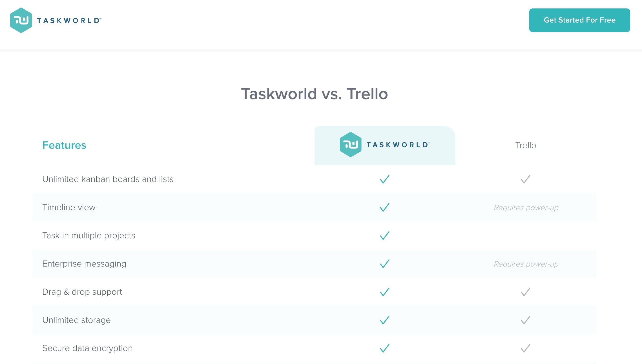Select the Trello column header
This screenshot has height=364, width=642.
526,145
